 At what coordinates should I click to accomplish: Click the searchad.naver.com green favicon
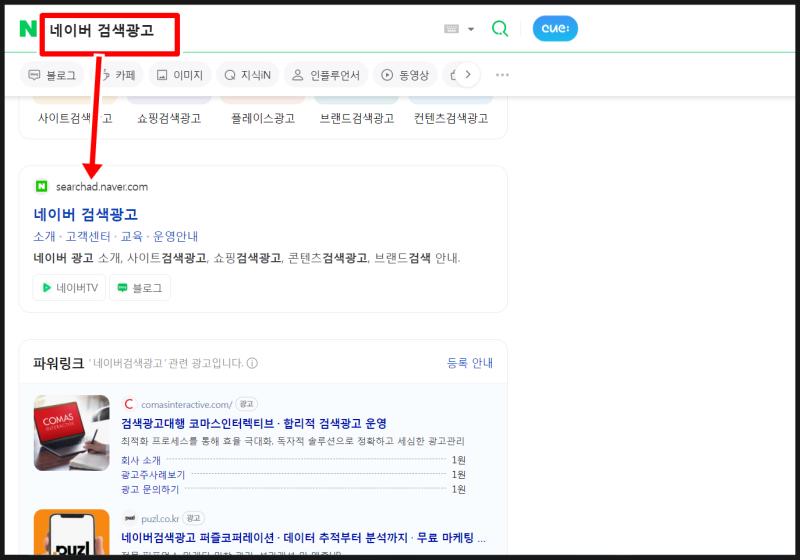point(41,187)
